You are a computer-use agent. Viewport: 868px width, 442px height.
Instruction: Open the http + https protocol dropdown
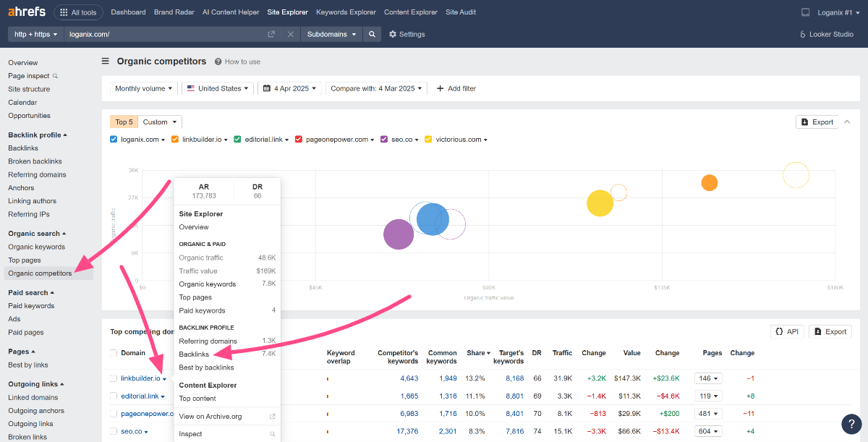coord(35,34)
